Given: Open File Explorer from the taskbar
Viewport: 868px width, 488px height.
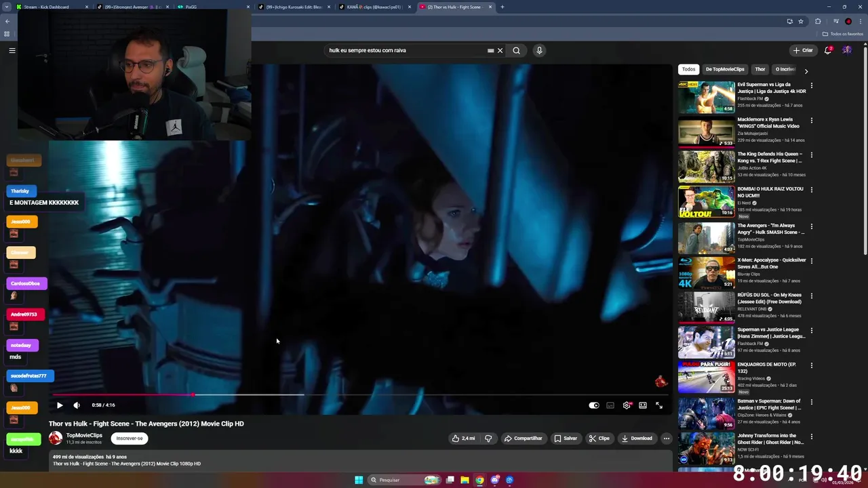Looking at the screenshot, I should pyautogui.click(x=465, y=480).
